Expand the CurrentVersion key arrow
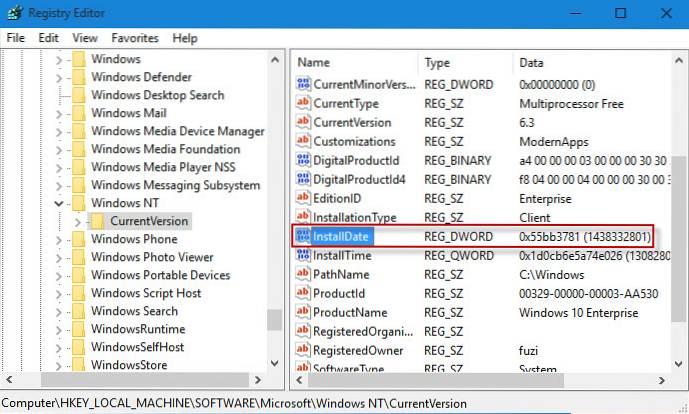 tap(78, 221)
